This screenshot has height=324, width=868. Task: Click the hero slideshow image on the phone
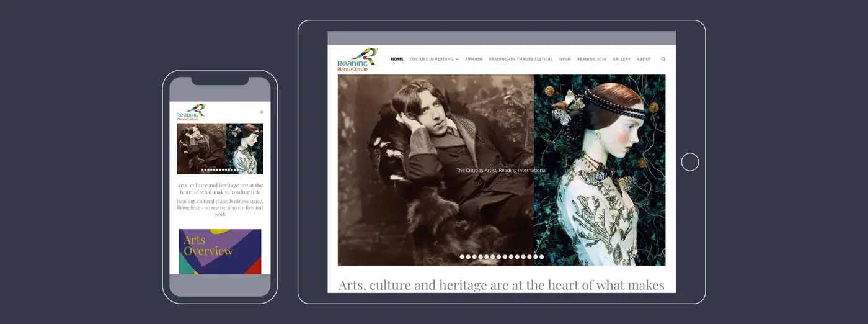(220, 148)
